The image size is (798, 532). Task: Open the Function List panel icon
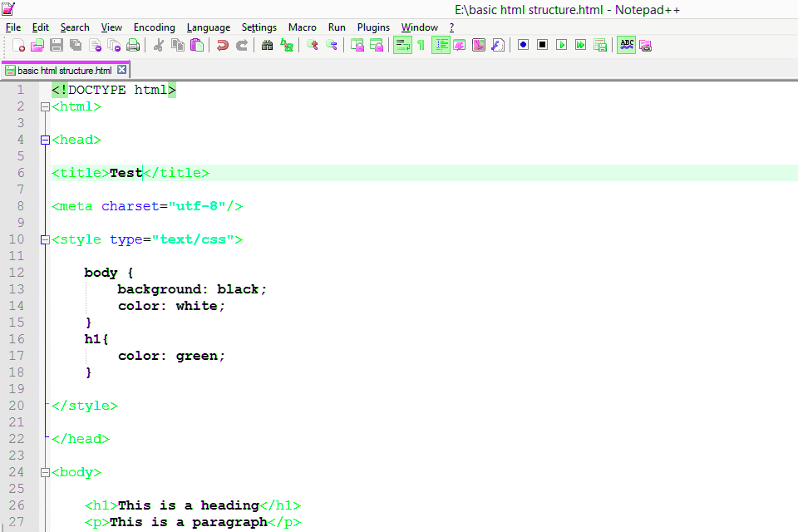[x=498, y=46]
